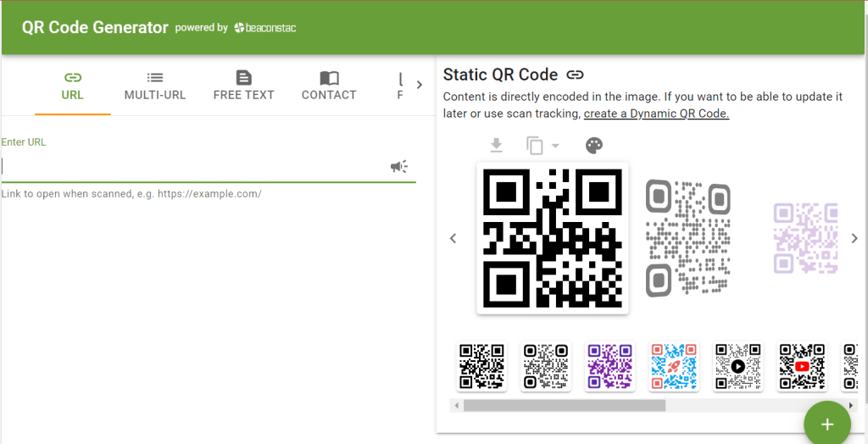Screen dimensions: 868x444
Task: Switch to the CONTACT tab
Action: (x=329, y=86)
